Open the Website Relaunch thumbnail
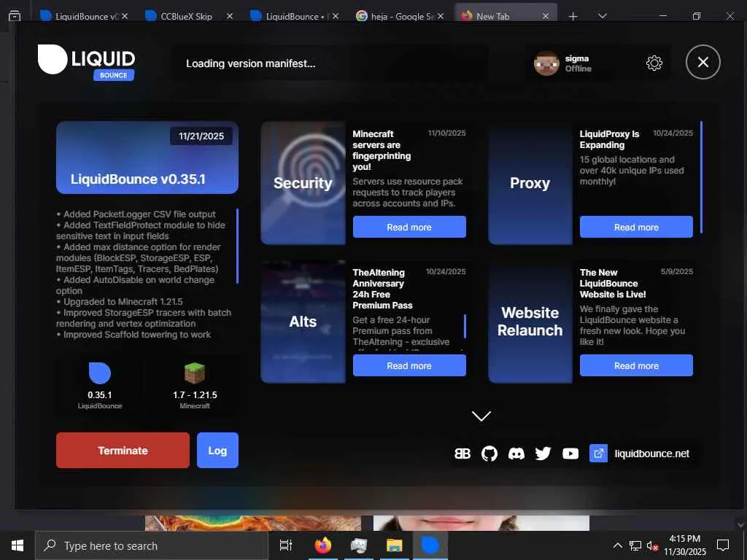747x560 pixels. [x=530, y=322]
